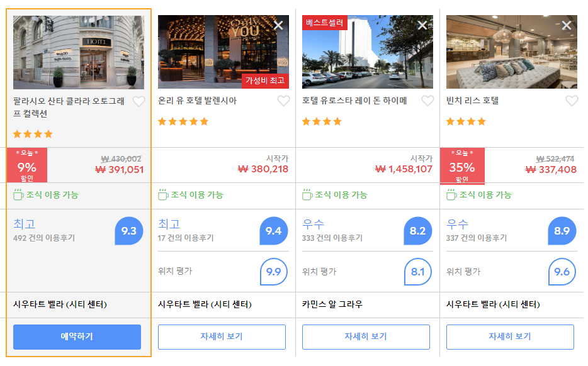The image size is (588, 366).
Task: Click four-star rating of 팔라시오 산타 클라라
Action: (33, 134)
